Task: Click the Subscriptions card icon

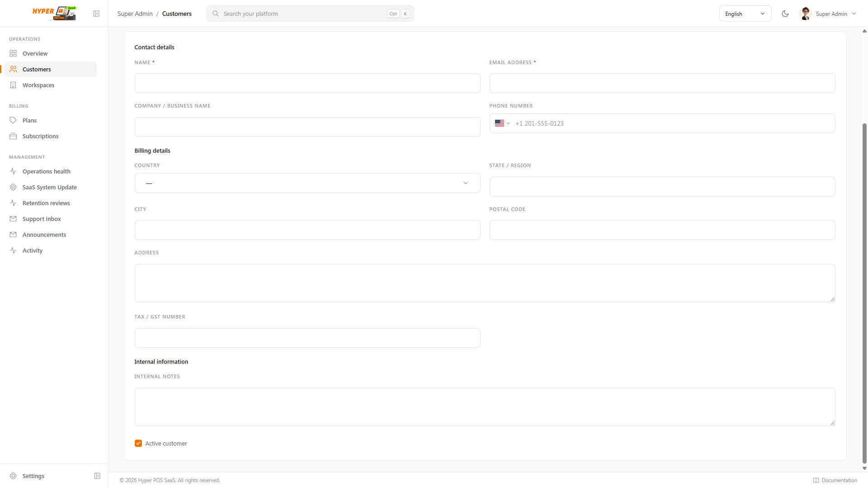Action: pyautogui.click(x=13, y=136)
